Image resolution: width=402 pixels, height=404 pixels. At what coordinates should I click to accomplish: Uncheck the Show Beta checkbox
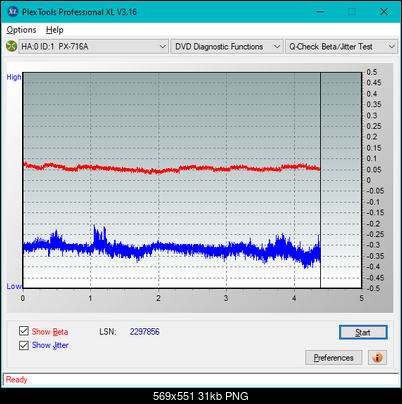[24, 331]
